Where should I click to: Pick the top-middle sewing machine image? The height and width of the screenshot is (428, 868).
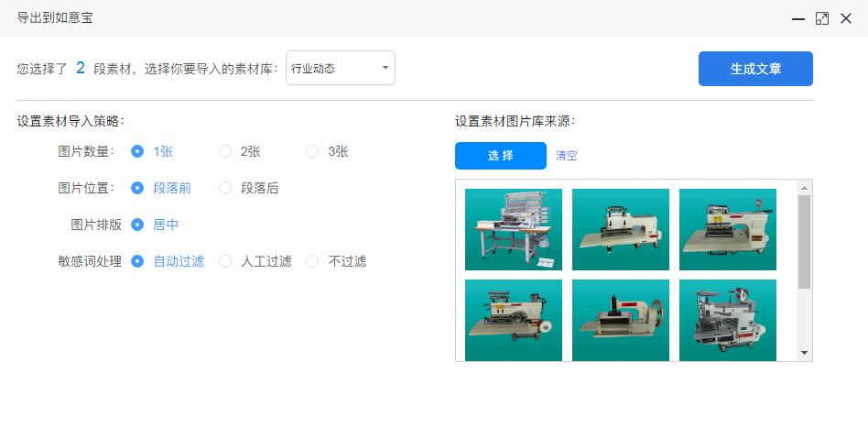tap(620, 229)
